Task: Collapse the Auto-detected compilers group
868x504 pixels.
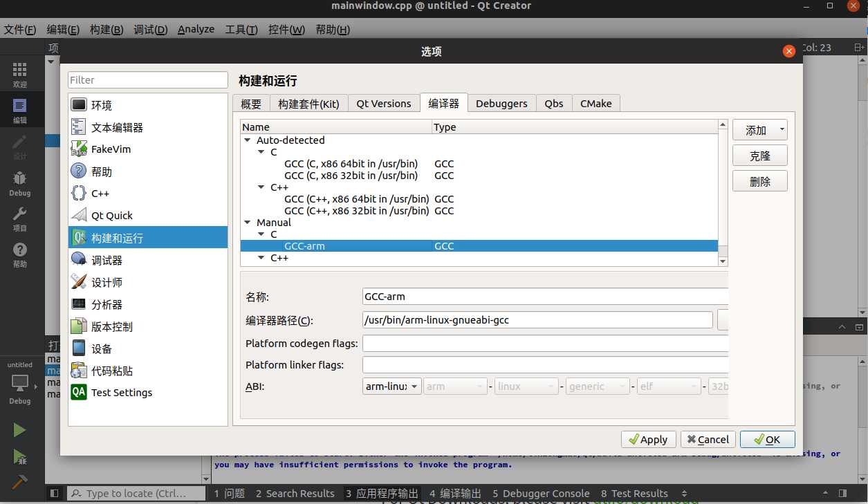Action: pyautogui.click(x=248, y=140)
